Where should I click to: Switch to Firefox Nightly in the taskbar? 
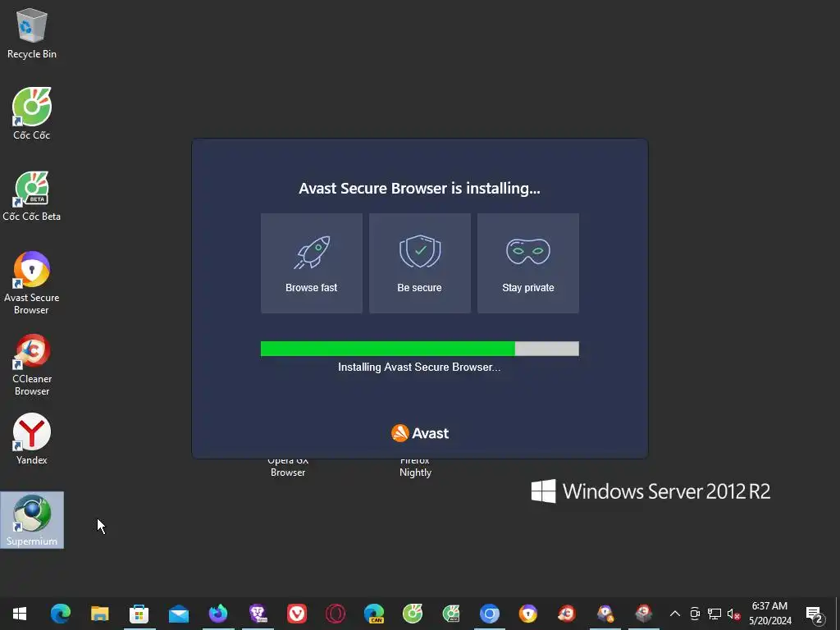point(218,614)
